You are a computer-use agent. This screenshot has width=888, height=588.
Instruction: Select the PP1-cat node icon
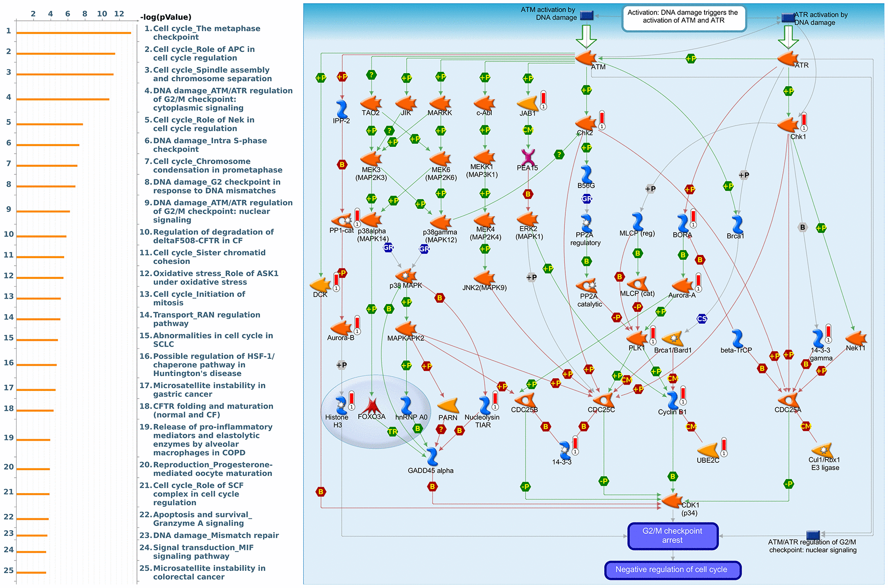(x=342, y=221)
